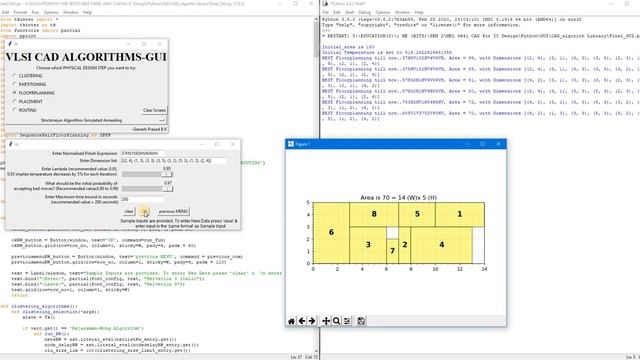Click the Clear Screen button

point(154,110)
